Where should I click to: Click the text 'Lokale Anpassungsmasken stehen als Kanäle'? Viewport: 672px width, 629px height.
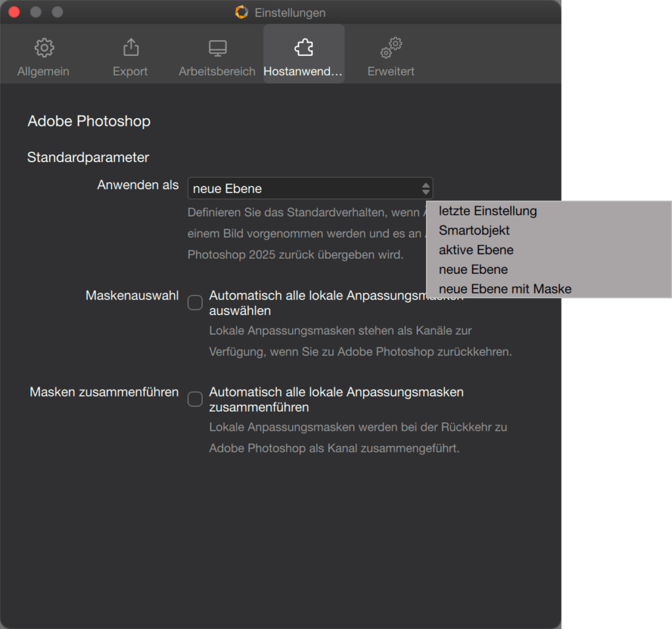click(360, 341)
